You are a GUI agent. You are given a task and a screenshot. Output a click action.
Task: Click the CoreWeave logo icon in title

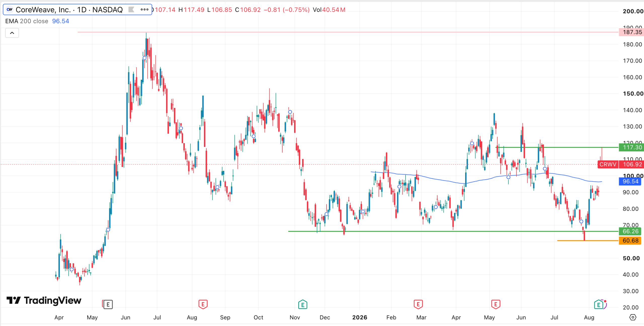click(10, 10)
